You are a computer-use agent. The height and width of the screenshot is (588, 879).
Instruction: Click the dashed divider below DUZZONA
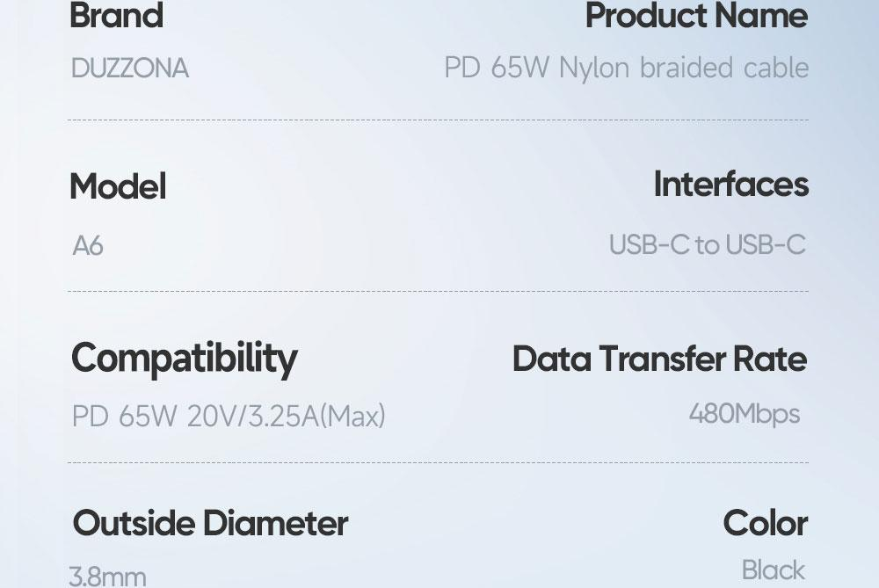coord(438,120)
